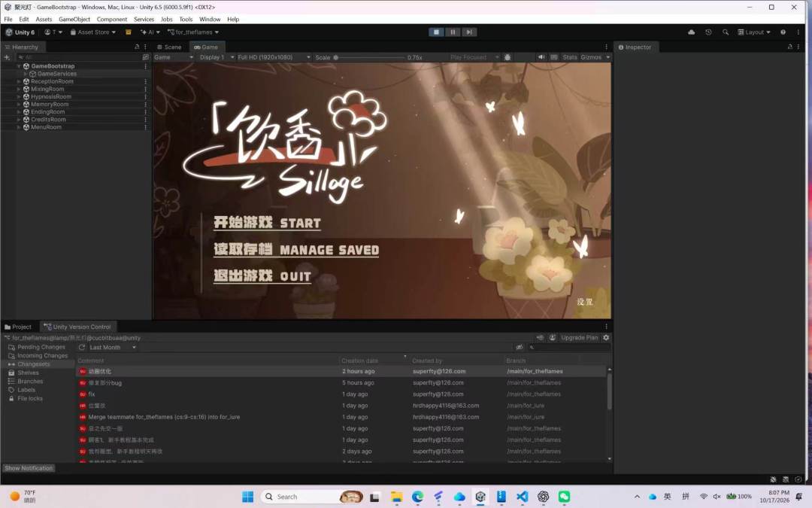
Task: Open the Labels view
Action: tap(22, 390)
